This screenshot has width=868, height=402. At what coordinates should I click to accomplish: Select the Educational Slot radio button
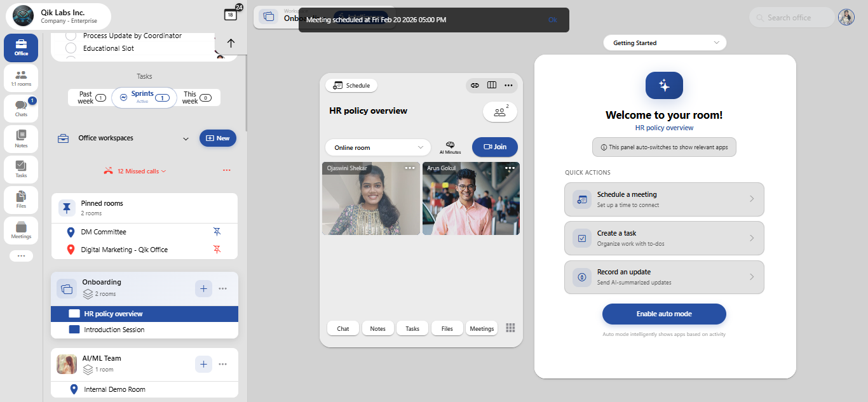(71, 48)
